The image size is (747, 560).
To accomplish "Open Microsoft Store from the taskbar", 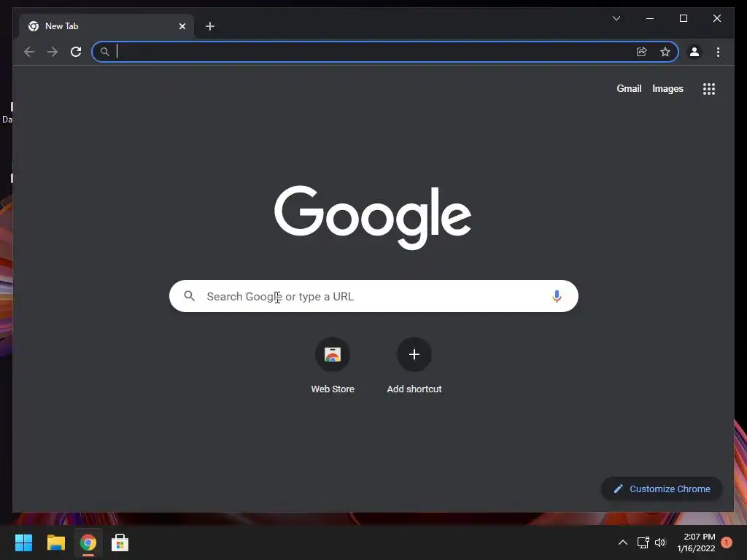I will point(120,542).
